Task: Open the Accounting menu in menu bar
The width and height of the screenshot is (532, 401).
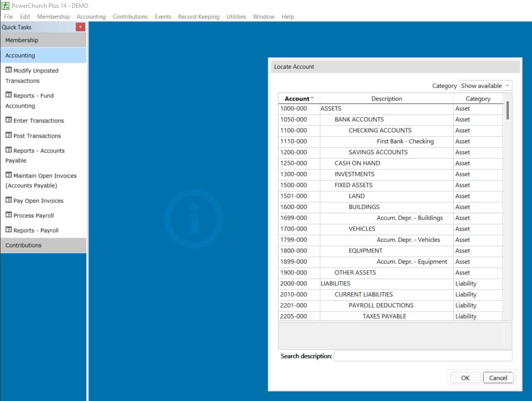Action: (91, 17)
